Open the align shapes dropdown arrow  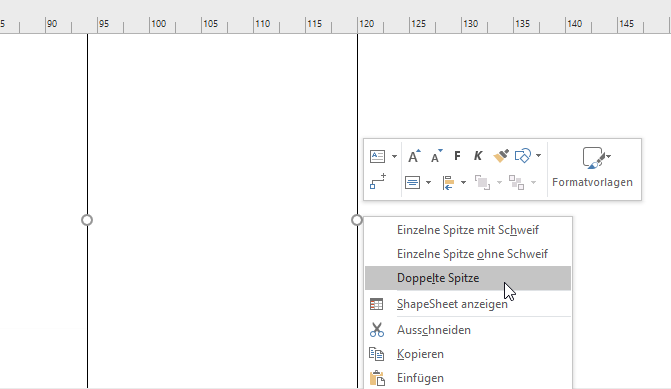[463, 183]
